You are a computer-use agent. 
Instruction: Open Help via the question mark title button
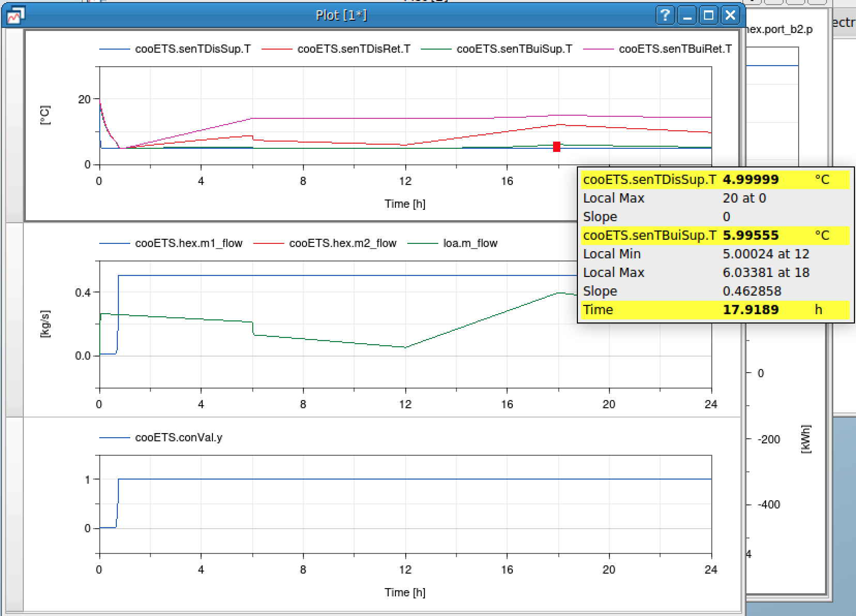665,16
